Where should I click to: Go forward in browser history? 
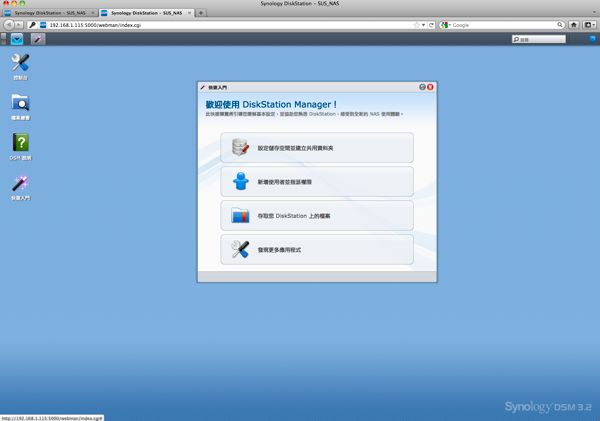click(x=19, y=25)
